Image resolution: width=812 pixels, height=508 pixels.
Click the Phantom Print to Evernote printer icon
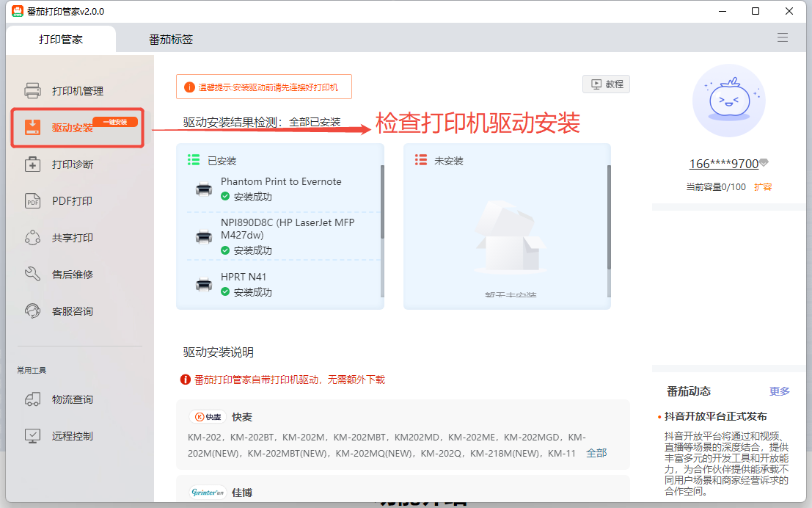[204, 189]
